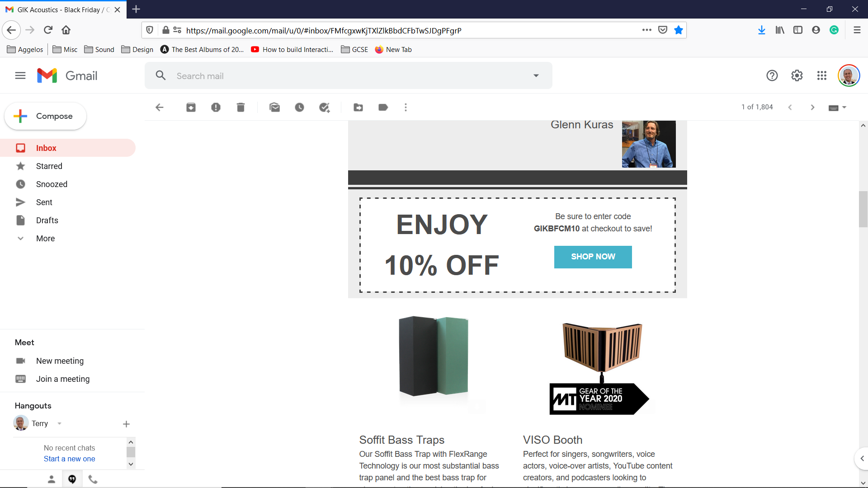Open Hangouts phone calls tab
The image size is (868, 488).
93,479
